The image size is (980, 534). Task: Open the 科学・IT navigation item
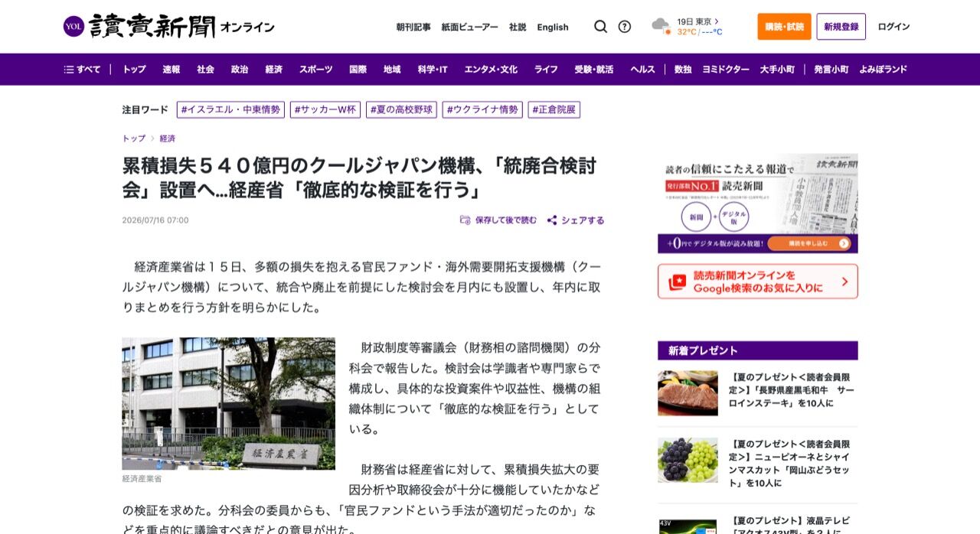[433, 69]
